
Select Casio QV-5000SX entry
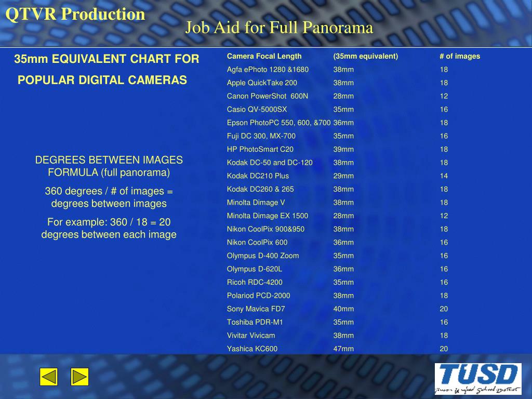click(257, 109)
